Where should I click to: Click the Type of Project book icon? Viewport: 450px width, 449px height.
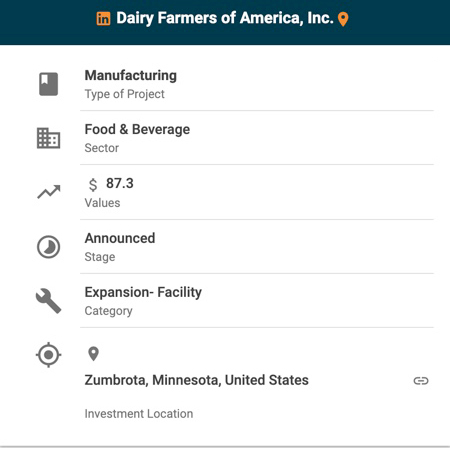point(49,84)
